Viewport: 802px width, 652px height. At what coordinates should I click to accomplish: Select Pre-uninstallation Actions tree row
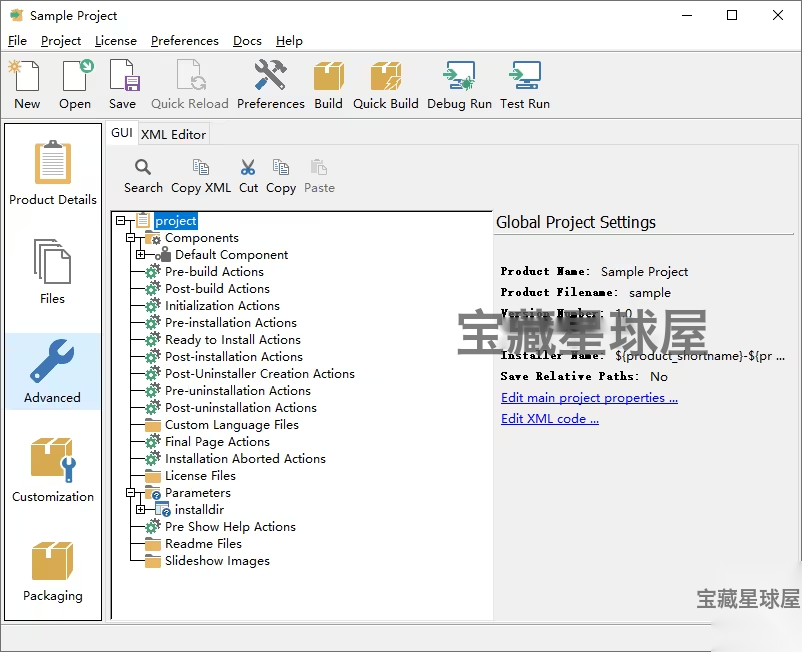click(x=238, y=391)
